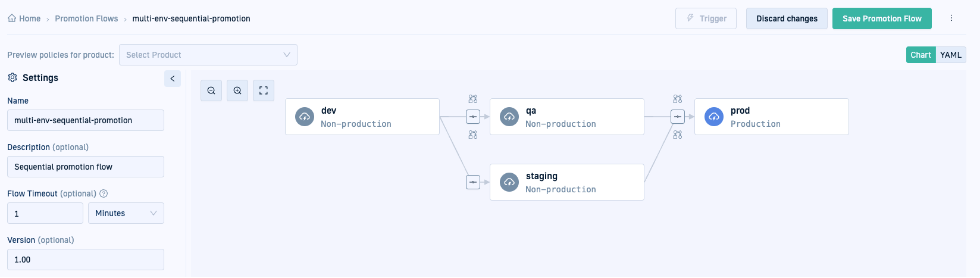Click the policy icon above the prod connector
Screen dimensions: 980x278
(678, 99)
